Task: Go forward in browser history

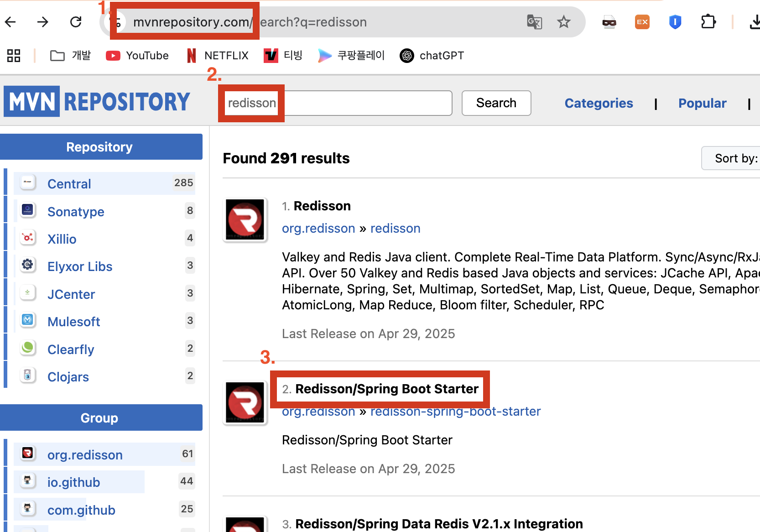Action: (x=43, y=21)
